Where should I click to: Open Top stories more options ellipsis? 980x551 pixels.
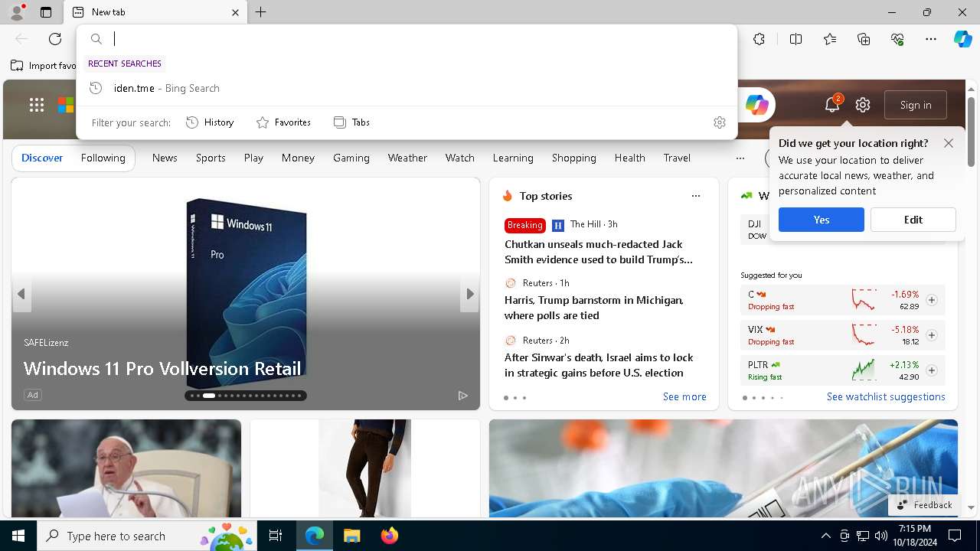click(696, 196)
